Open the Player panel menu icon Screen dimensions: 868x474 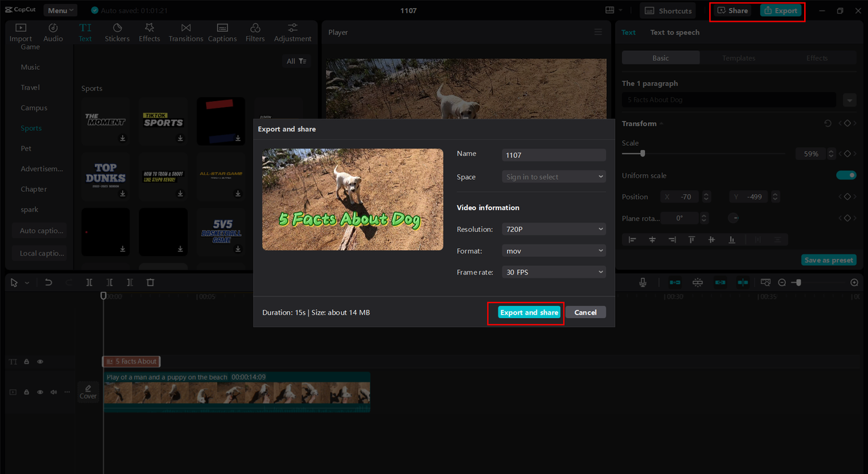tap(598, 32)
